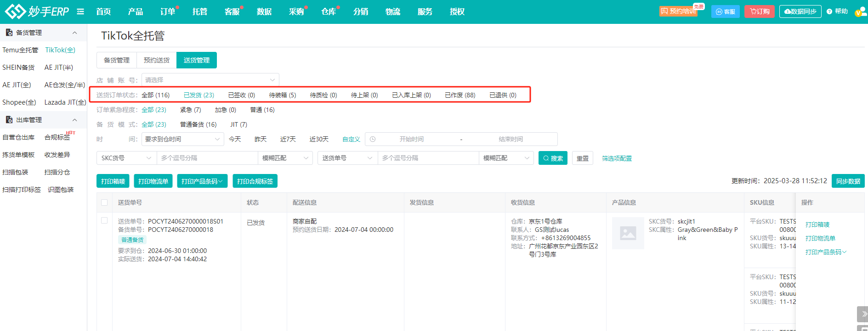Screen dimensions: 868x331
Task: Click the 重置 button
Action: coord(583,158)
